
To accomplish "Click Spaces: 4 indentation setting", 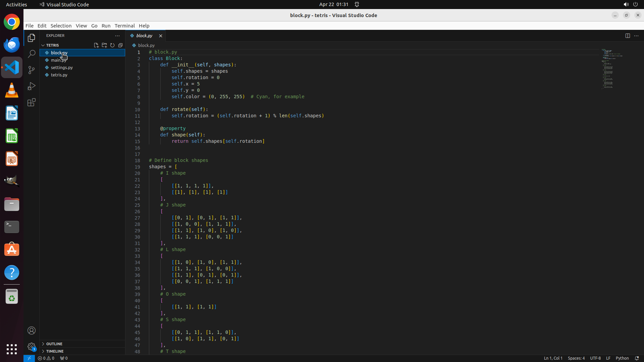I will click(x=576, y=358).
